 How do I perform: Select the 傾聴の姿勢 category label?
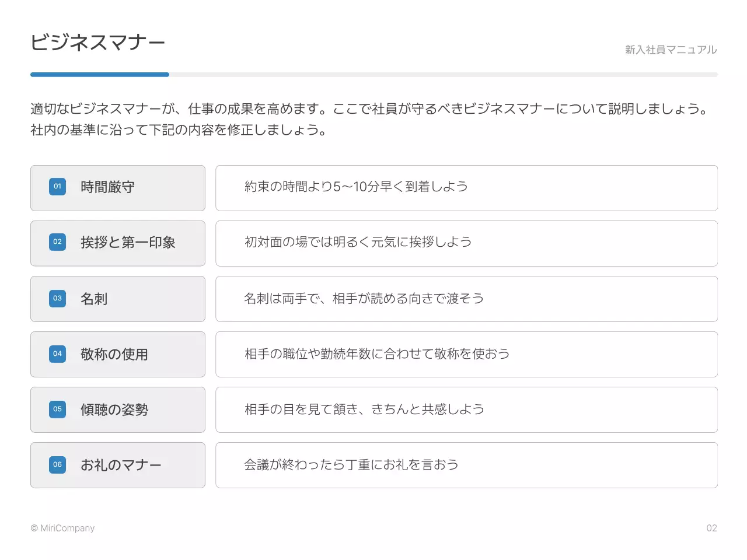[x=114, y=409]
